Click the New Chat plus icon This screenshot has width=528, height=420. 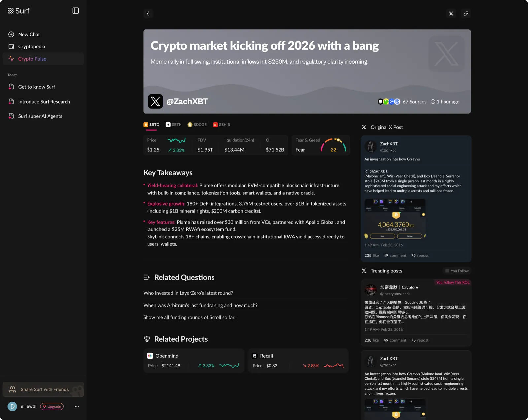tap(11, 34)
